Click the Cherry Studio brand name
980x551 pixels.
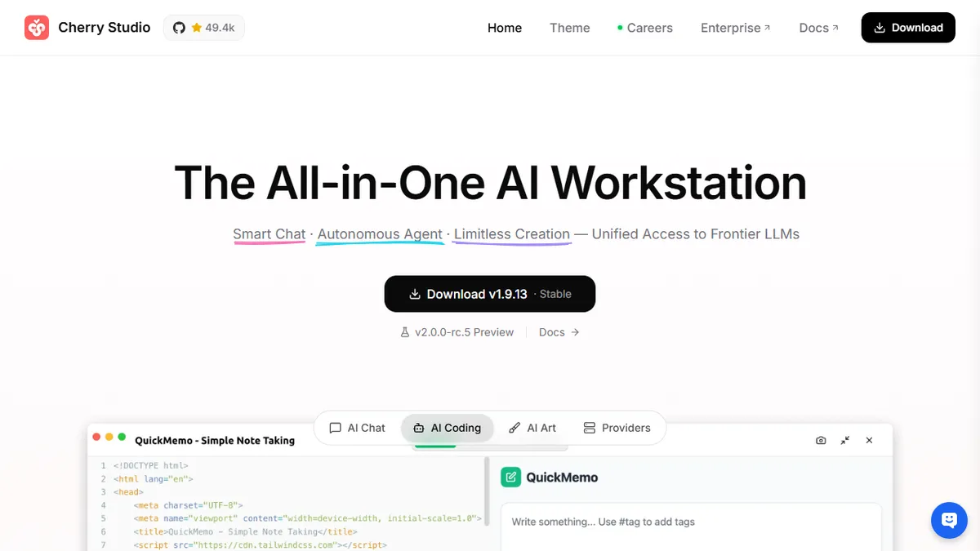[x=105, y=28]
